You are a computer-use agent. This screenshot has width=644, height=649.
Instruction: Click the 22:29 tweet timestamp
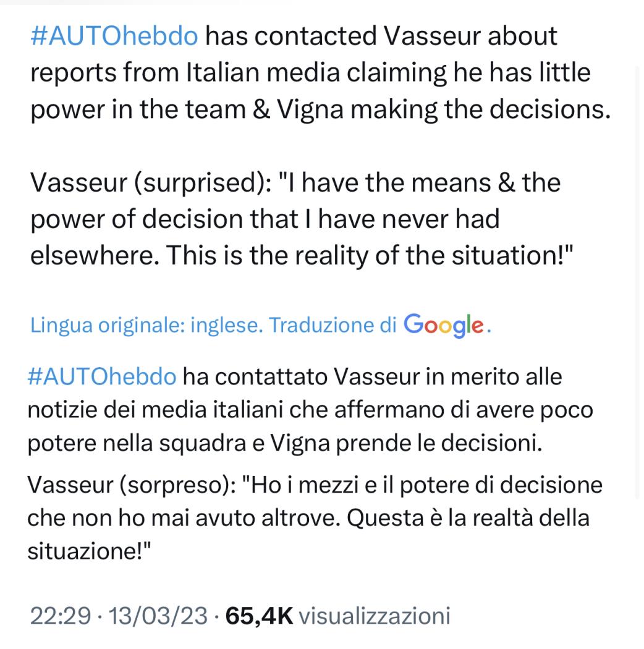61,616
